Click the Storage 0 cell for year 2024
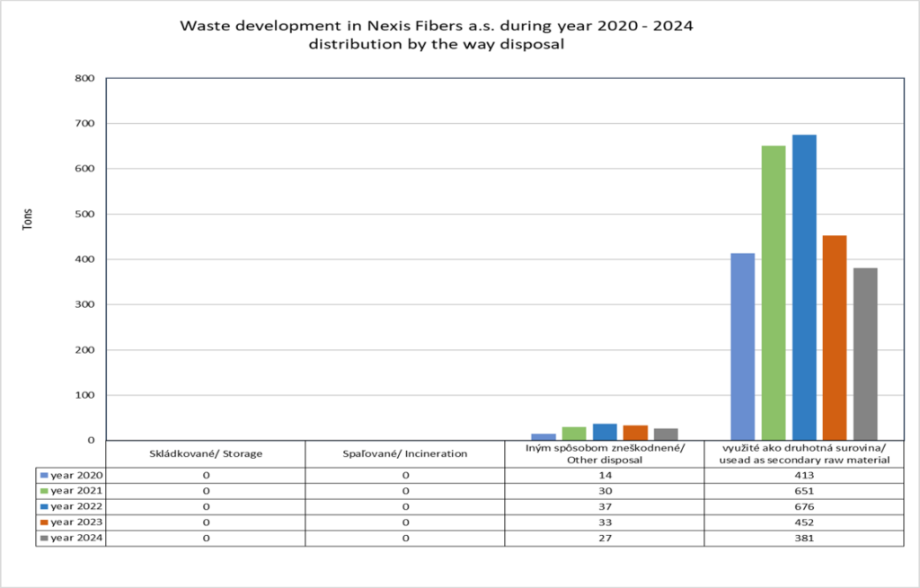 (206, 538)
